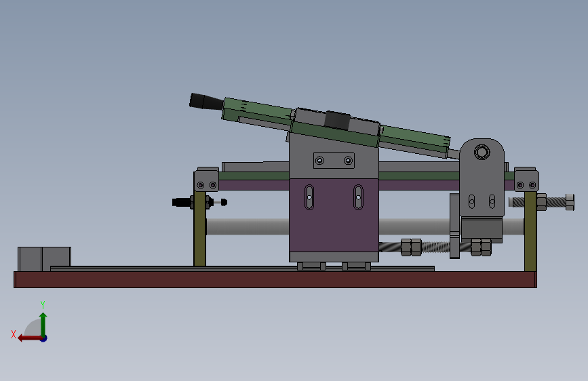
Task: Select the left slider foot under carriage
Action: (311, 266)
